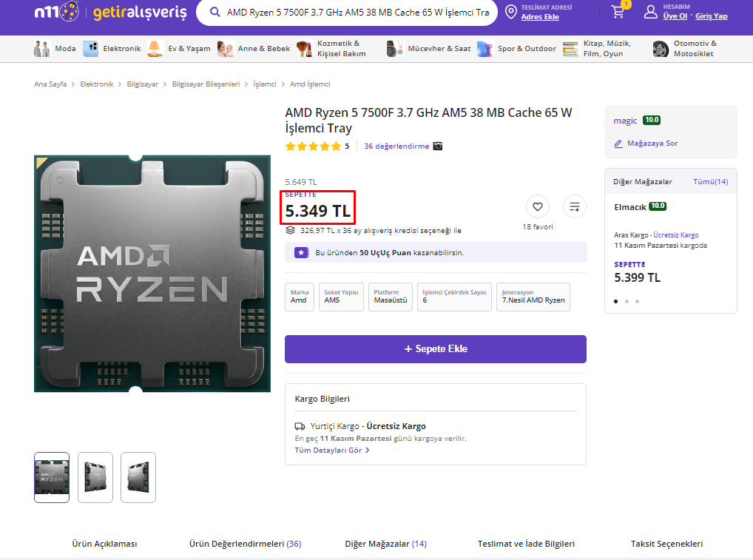Image resolution: width=753 pixels, height=560 pixels.
Task: Click the 5.349 TL cart price
Action: 318,211
